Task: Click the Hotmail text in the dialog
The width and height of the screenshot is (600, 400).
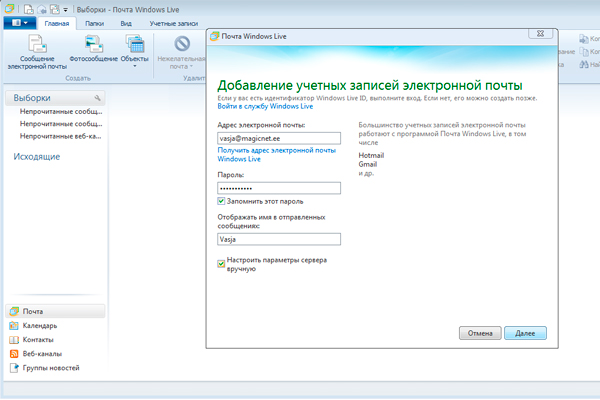Action: 371,155
